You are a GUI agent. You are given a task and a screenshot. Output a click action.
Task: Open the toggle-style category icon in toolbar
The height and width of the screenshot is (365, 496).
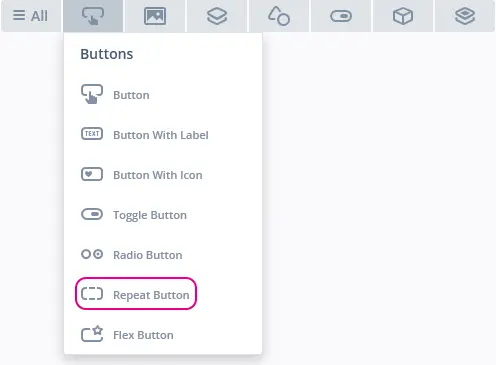point(341,16)
